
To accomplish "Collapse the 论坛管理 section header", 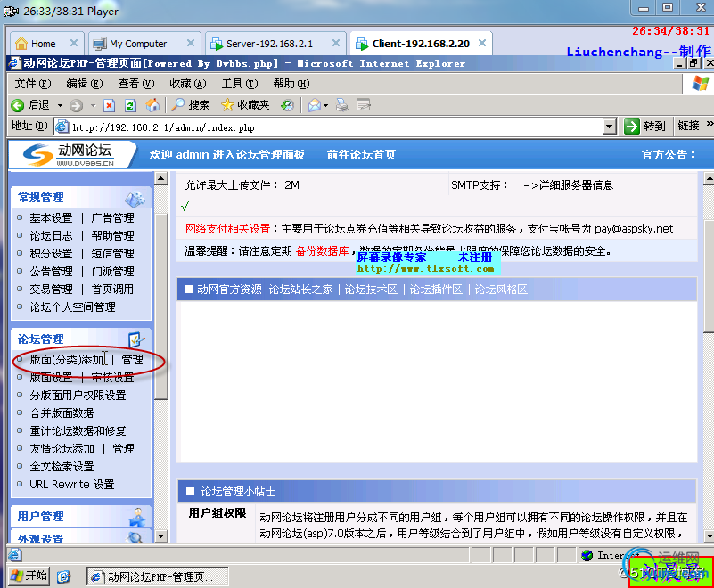I will pos(80,339).
